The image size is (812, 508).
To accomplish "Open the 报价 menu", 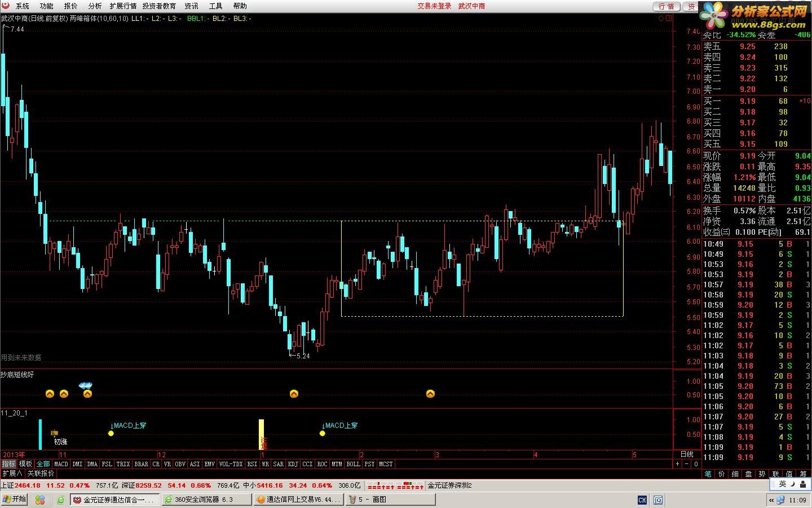I will 71,6.
